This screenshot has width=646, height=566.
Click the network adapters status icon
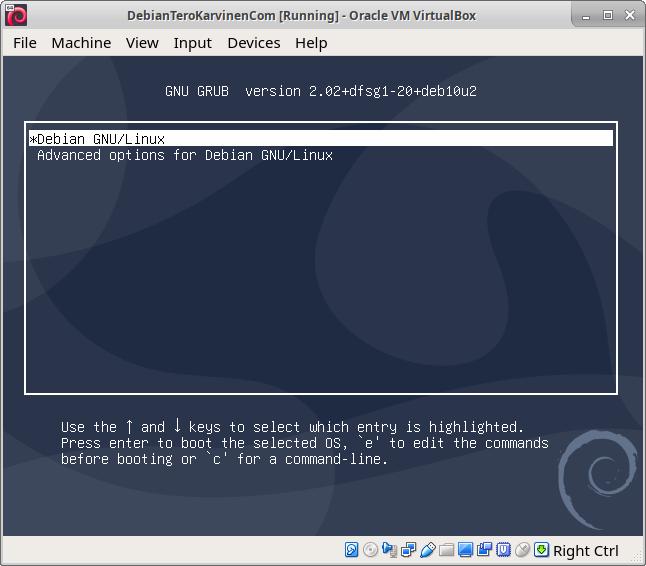(409, 550)
